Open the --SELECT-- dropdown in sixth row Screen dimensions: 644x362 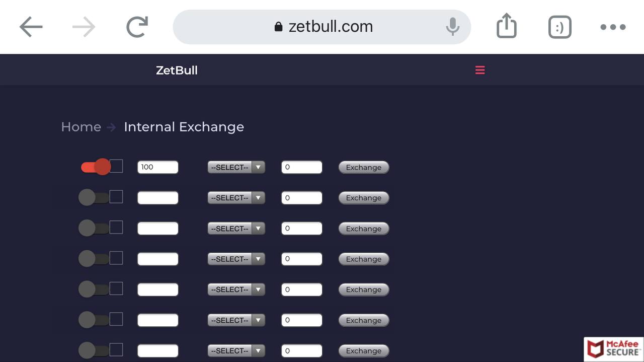[236, 320]
